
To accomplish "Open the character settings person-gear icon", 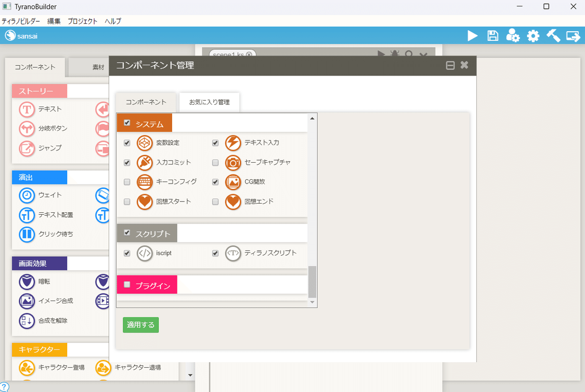I will (x=513, y=36).
